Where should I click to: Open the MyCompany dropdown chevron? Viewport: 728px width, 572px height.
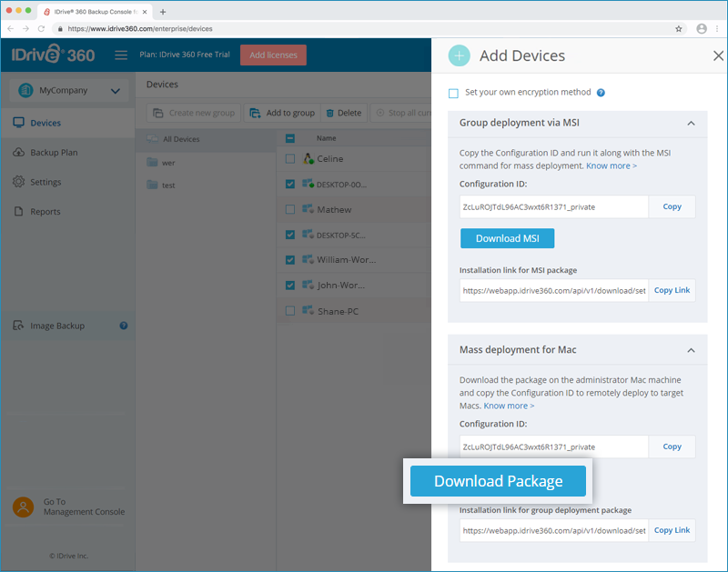pos(116,91)
